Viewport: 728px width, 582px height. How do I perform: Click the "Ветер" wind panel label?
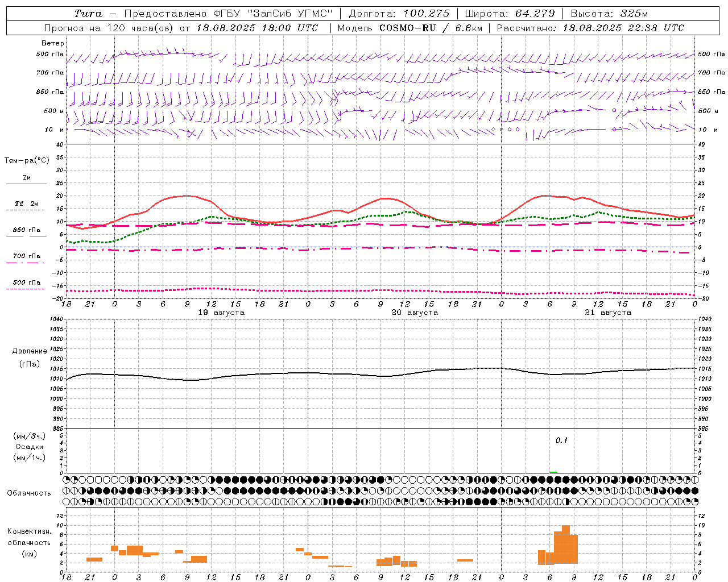point(53,43)
